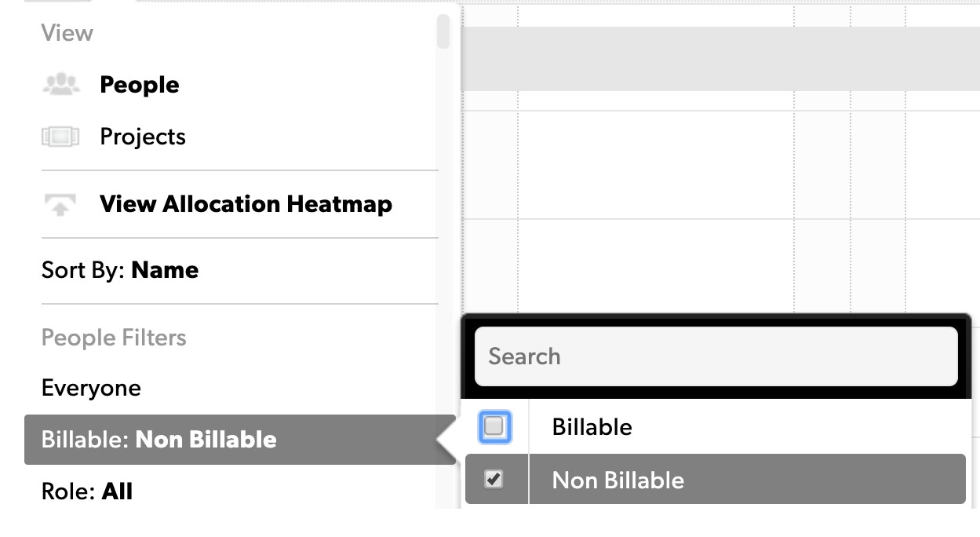Screen dimensions: 980x537
Task: Select the Billable option text
Action: point(592,427)
